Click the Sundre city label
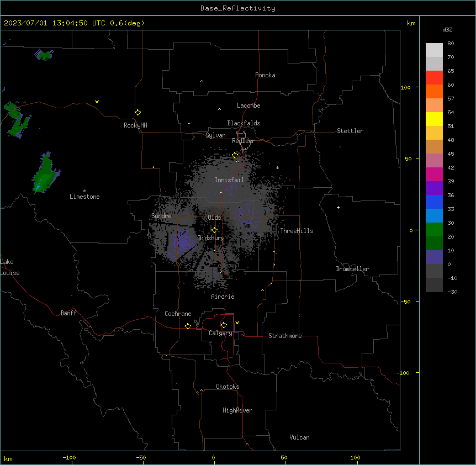This screenshot has width=476, height=465. pos(161,216)
